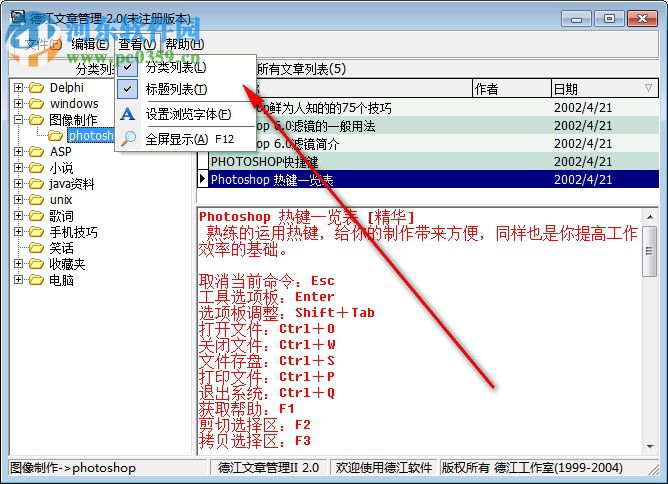Click the 所有文章列表(5) header
This screenshot has height=484, width=668.
pos(302,69)
